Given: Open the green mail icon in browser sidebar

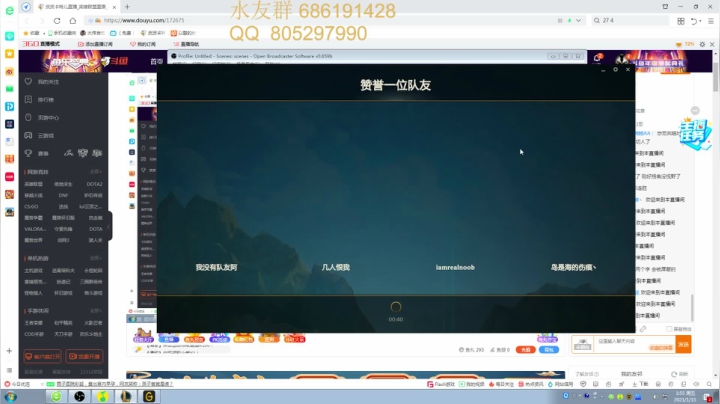Looking at the screenshot, I should pyautogui.click(x=9, y=89).
